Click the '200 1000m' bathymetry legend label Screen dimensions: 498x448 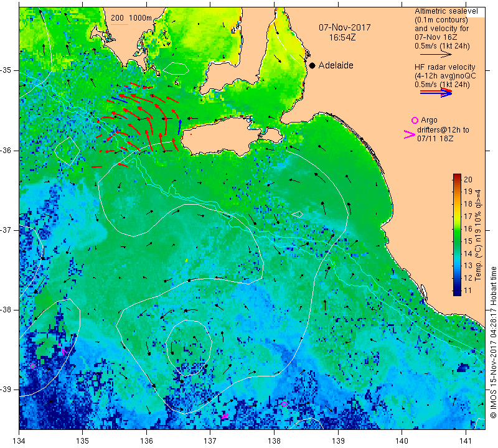(x=131, y=18)
